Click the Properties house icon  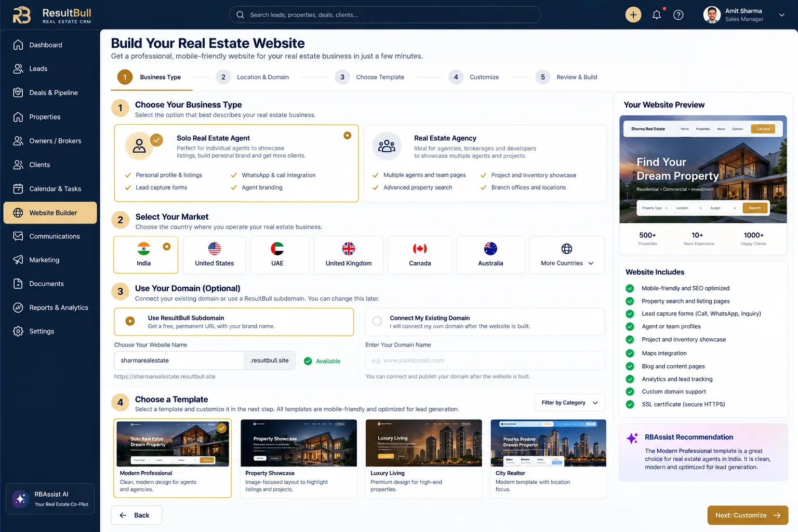click(x=18, y=117)
